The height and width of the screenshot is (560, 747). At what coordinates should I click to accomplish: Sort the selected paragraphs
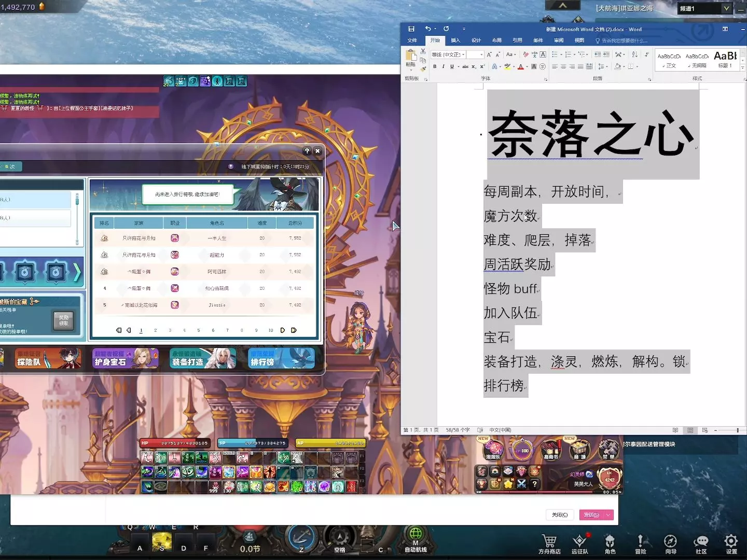click(x=635, y=54)
